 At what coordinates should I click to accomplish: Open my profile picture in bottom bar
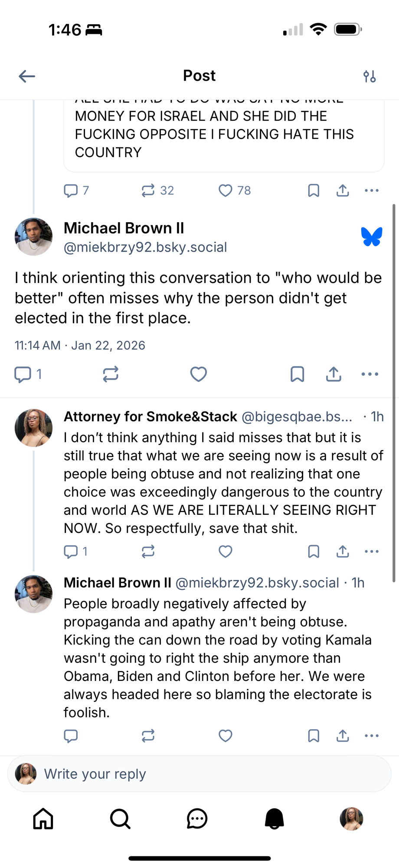pyautogui.click(x=351, y=819)
